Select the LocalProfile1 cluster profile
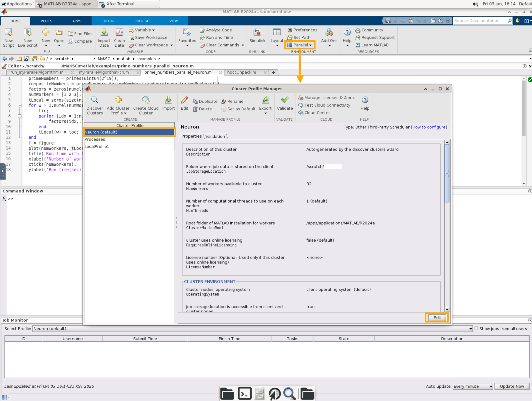Image resolution: width=532 pixels, height=401 pixels. [129, 147]
